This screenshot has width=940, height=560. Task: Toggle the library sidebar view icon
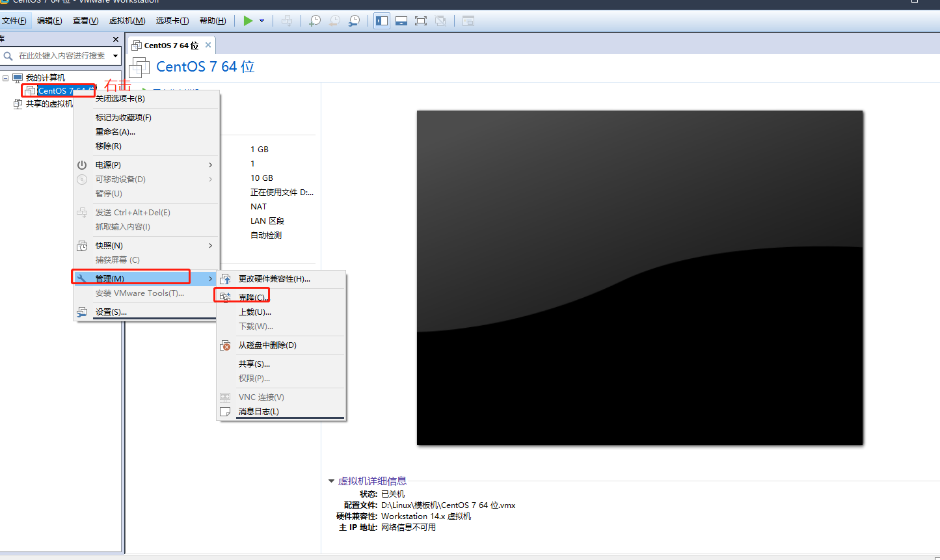382,21
